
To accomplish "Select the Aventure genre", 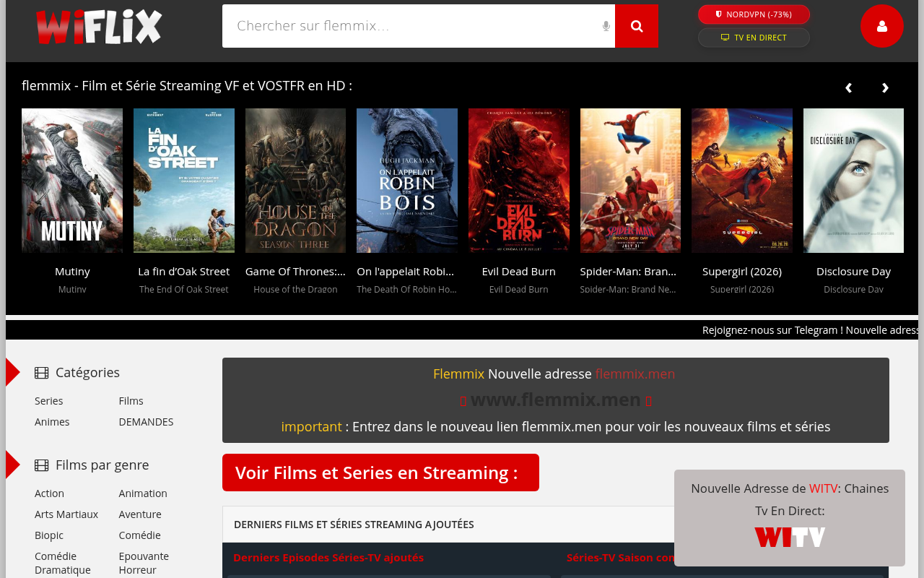I will pyautogui.click(x=140, y=514).
